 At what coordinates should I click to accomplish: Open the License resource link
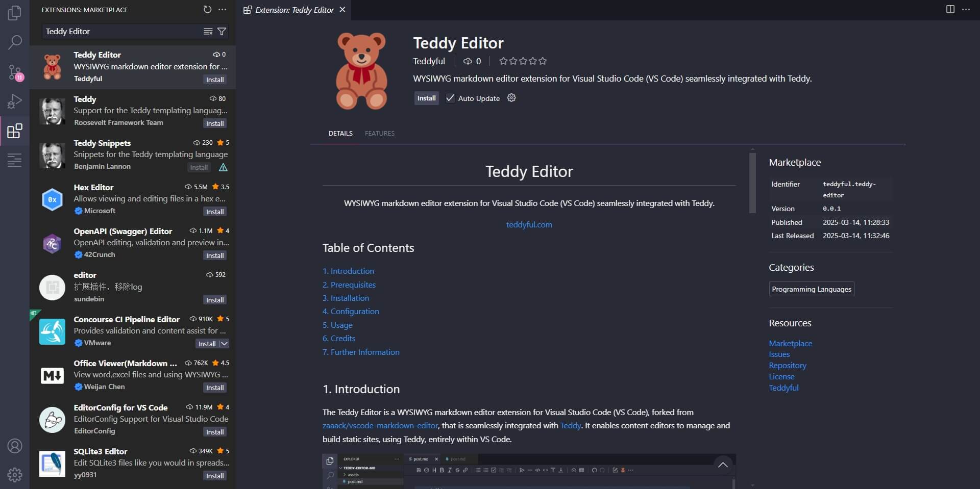click(781, 377)
